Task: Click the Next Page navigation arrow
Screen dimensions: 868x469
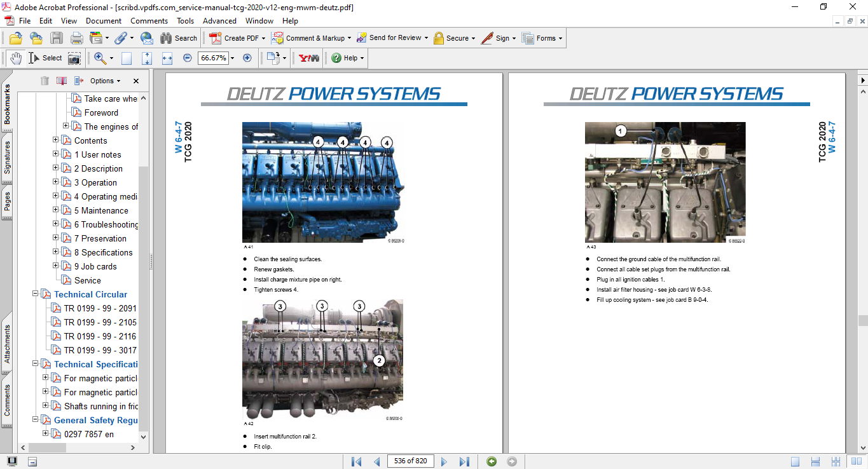Action: (x=444, y=461)
